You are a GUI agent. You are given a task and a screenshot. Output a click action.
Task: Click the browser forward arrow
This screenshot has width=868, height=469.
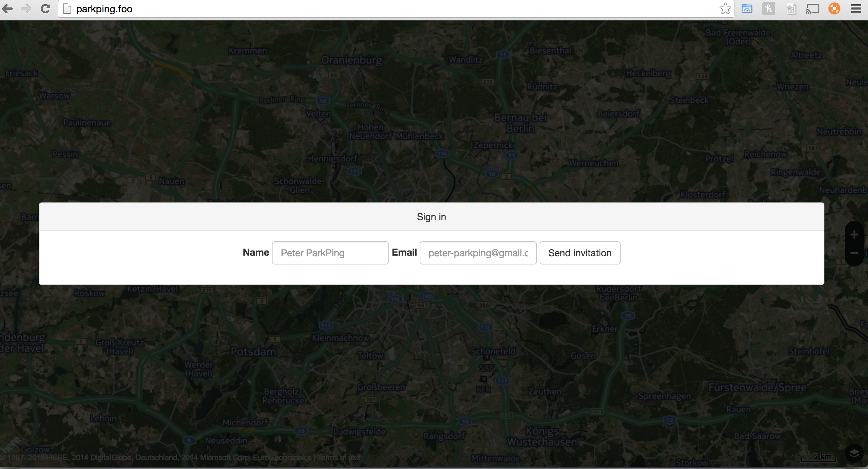(x=26, y=9)
